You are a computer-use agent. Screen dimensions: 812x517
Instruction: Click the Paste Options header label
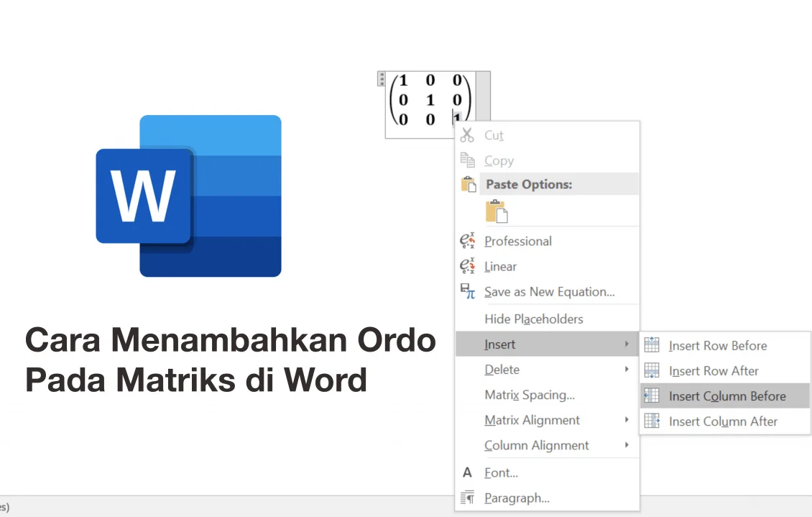[x=529, y=184]
